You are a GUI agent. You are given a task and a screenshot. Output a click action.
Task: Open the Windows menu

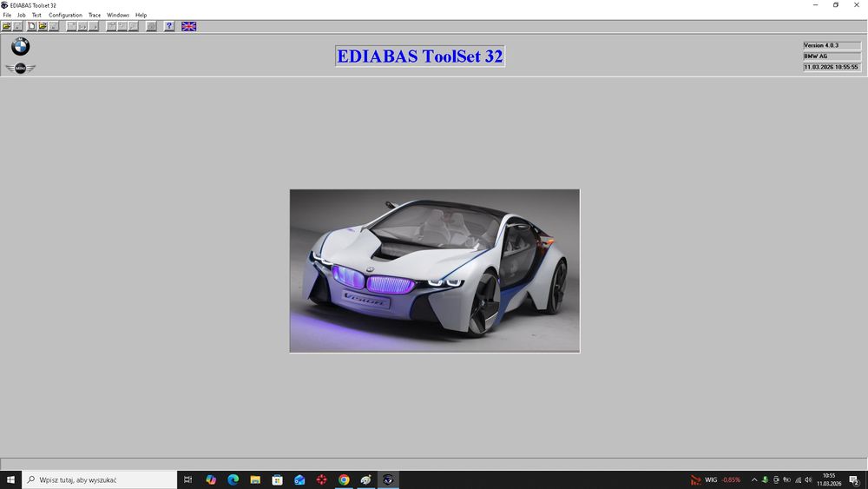point(118,15)
